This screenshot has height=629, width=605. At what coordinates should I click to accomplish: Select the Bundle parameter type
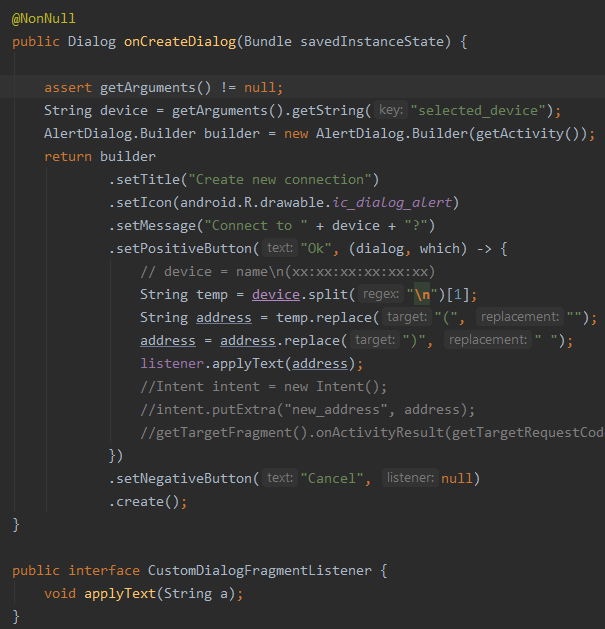[x=268, y=41]
